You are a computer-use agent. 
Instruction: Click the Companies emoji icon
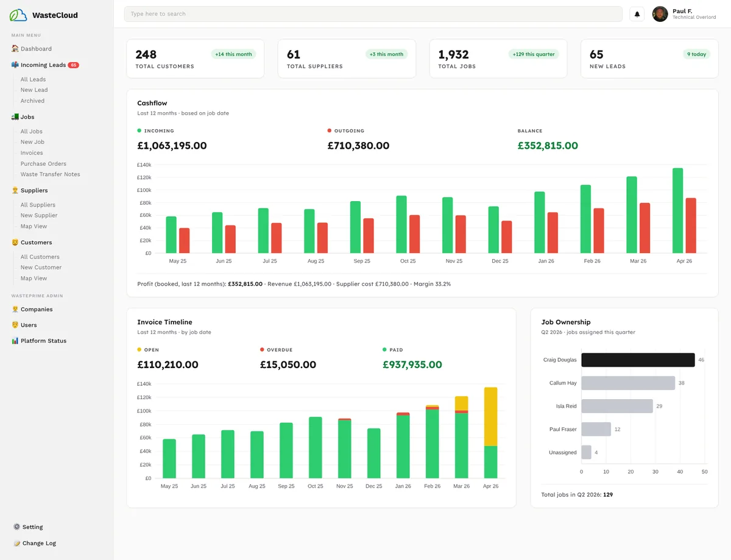pyautogui.click(x=15, y=309)
